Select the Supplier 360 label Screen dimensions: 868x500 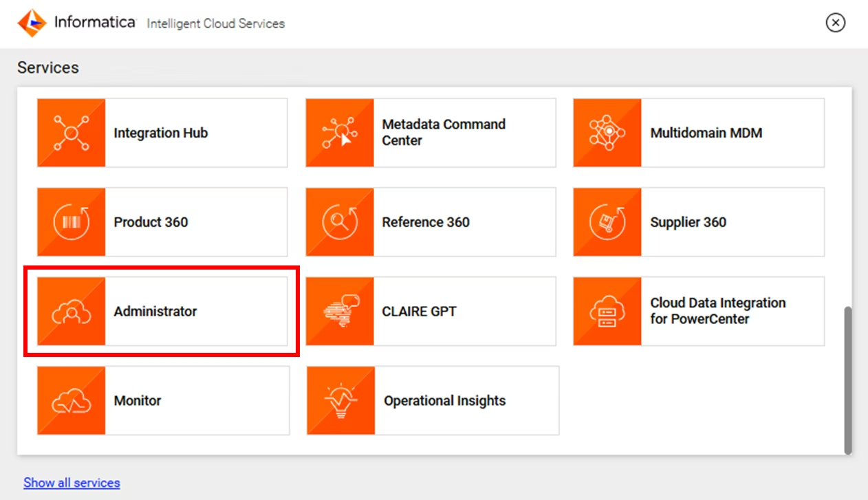(x=688, y=222)
